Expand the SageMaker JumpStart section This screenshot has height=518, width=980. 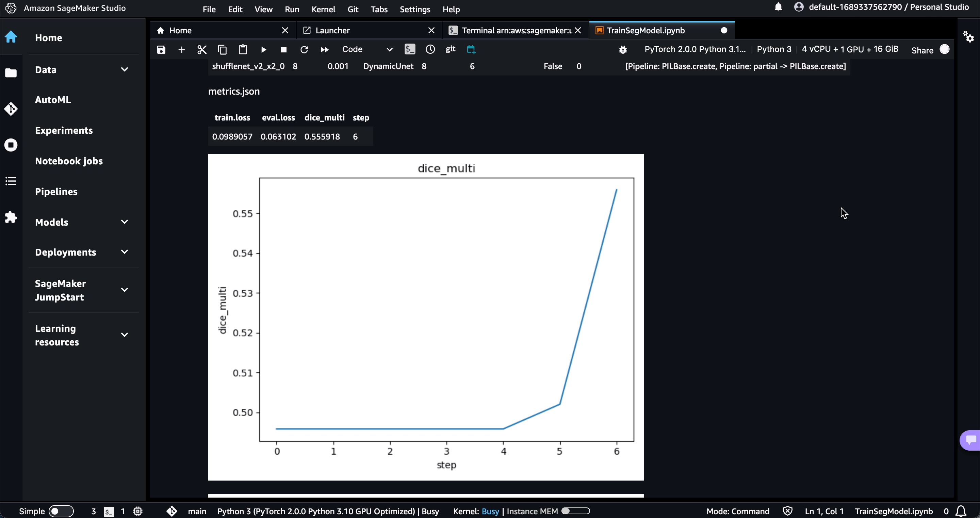tap(124, 290)
